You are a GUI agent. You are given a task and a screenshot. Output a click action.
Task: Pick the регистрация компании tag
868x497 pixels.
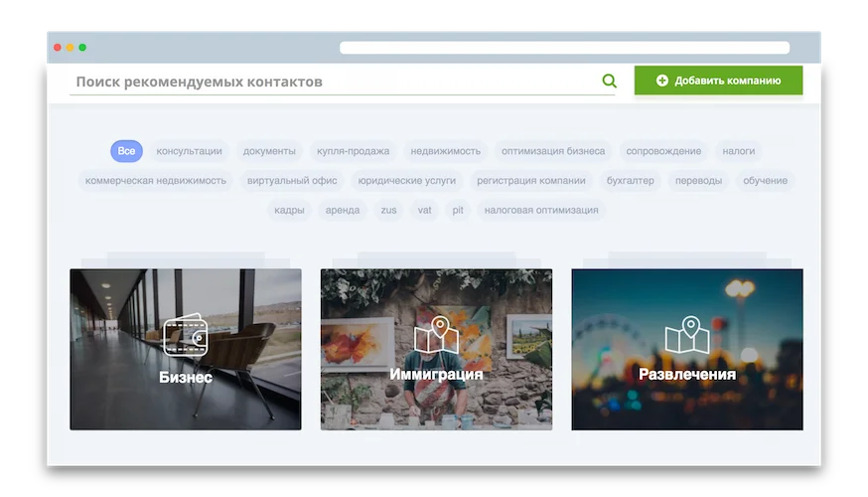pyautogui.click(x=531, y=180)
